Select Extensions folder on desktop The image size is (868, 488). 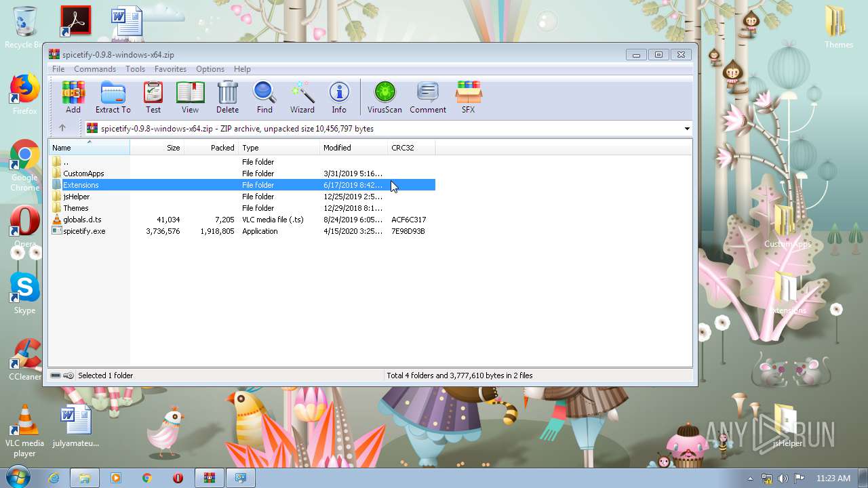click(x=787, y=293)
